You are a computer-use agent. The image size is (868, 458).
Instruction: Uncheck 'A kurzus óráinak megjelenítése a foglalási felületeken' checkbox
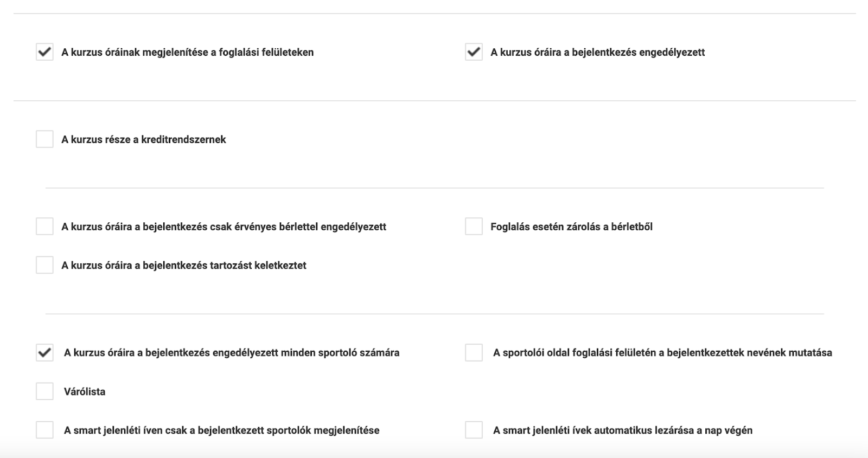pyautogui.click(x=44, y=52)
